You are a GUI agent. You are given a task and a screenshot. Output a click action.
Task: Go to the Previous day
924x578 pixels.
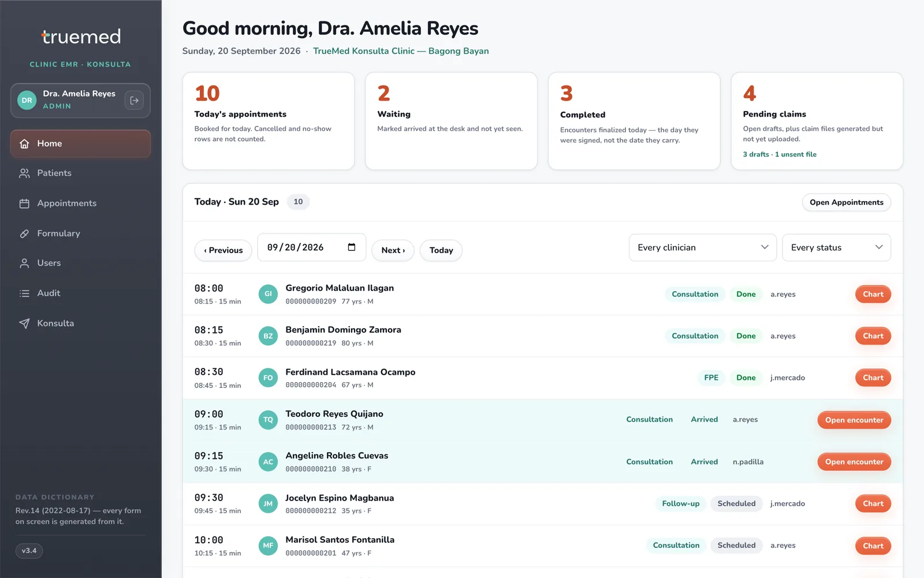pyautogui.click(x=223, y=250)
